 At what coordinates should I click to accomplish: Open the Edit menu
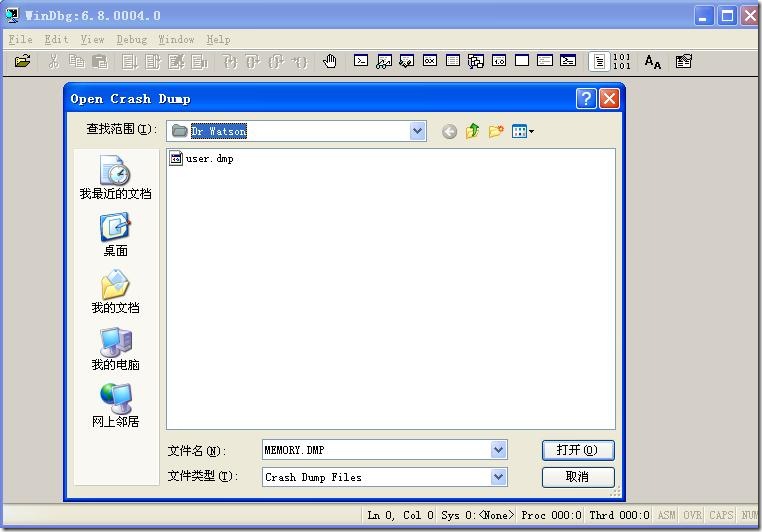tap(56, 39)
